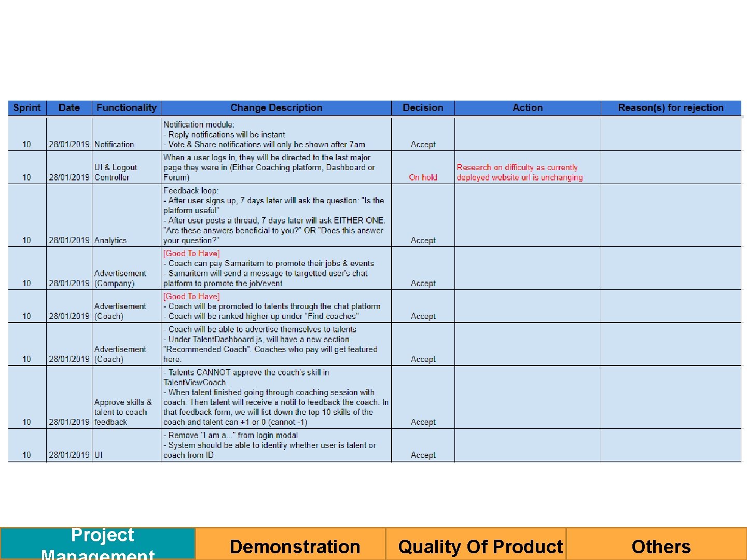The height and width of the screenshot is (560, 747).
Task: Click the Sprint column header
Action: click(27, 108)
